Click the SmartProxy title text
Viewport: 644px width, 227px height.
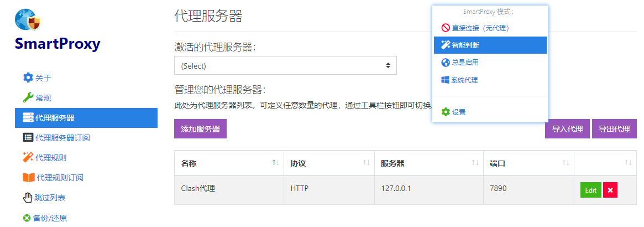pos(57,44)
